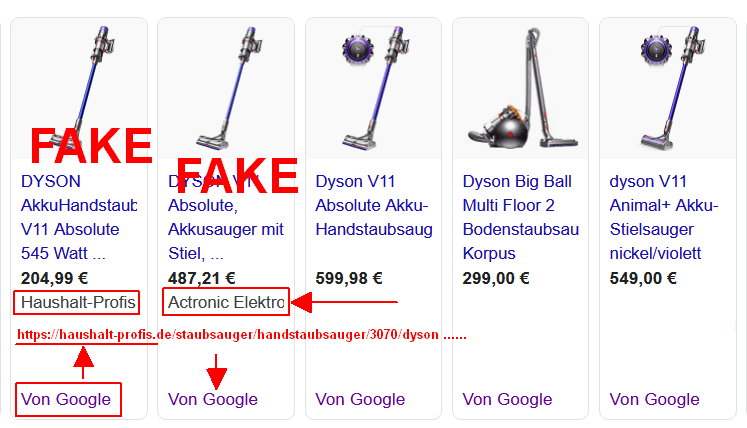
Task: Click the second vacuum product image
Action: point(226,89)
